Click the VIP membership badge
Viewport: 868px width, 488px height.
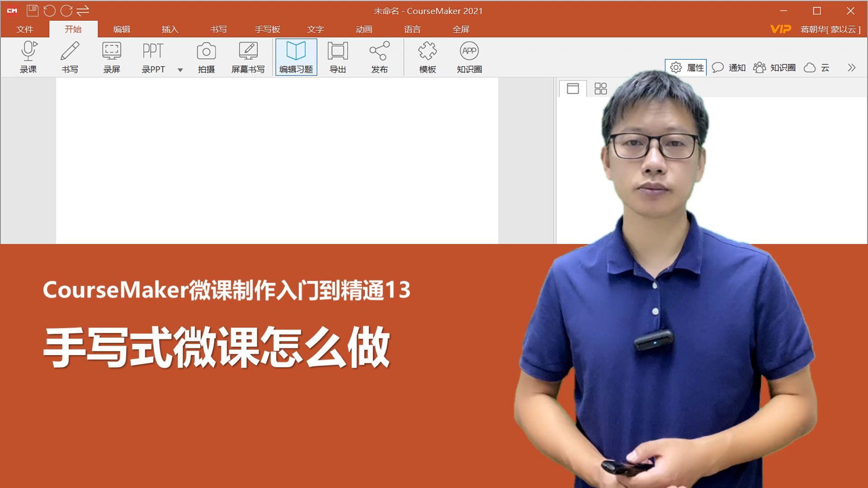(x=780, y=29)
